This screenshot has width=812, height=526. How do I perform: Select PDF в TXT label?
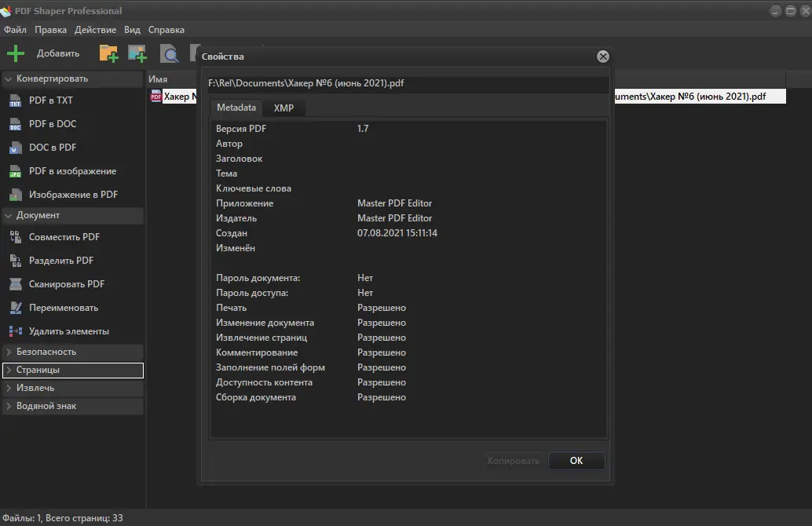[x=51, y=100]
